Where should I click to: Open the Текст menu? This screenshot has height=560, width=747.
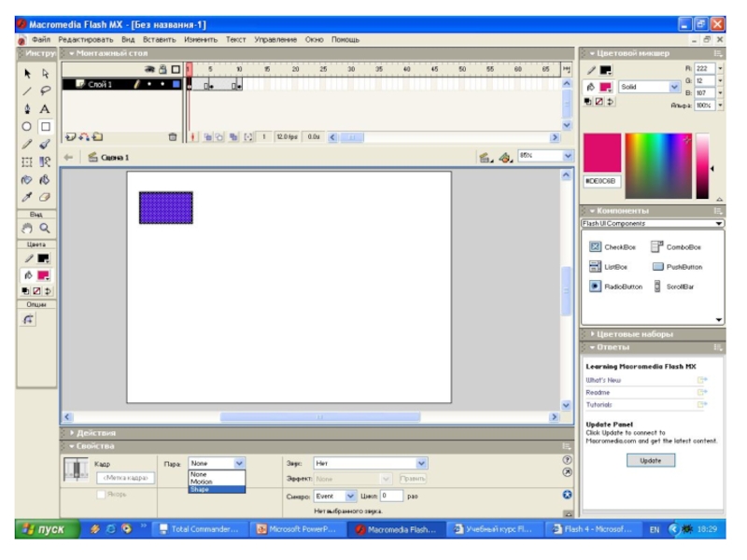pyautogui.click(x=235, y=40)
